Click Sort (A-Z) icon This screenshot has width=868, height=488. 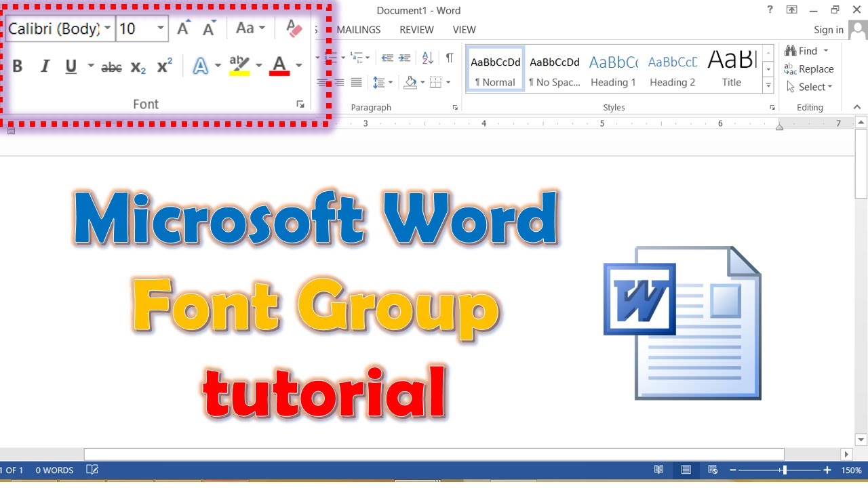(x=427, y=58)
